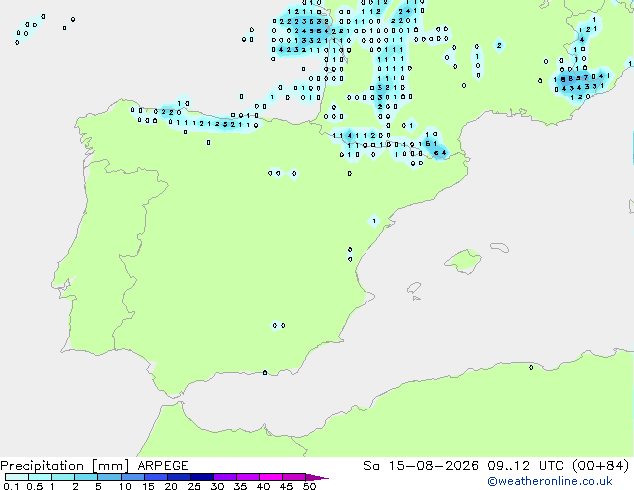The image size is (634, 490).
Task: Click the over-50 mm arrow swatch
Action: point(317,477)
